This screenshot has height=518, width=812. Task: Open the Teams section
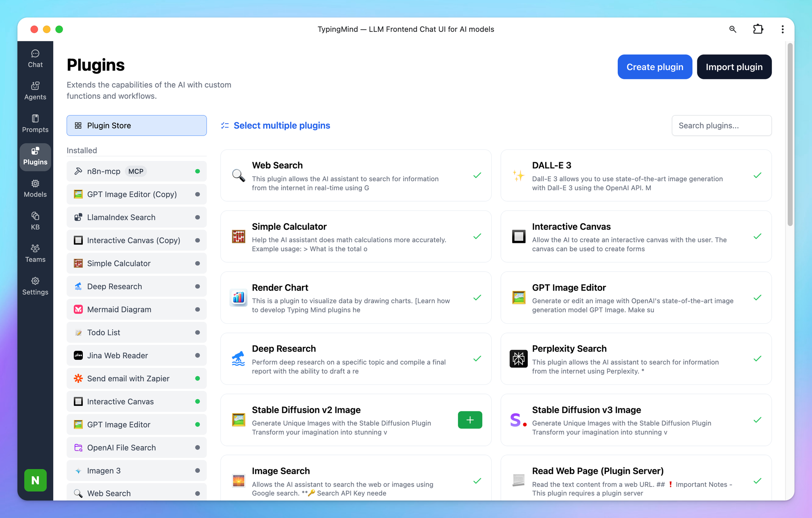[35, 253]
